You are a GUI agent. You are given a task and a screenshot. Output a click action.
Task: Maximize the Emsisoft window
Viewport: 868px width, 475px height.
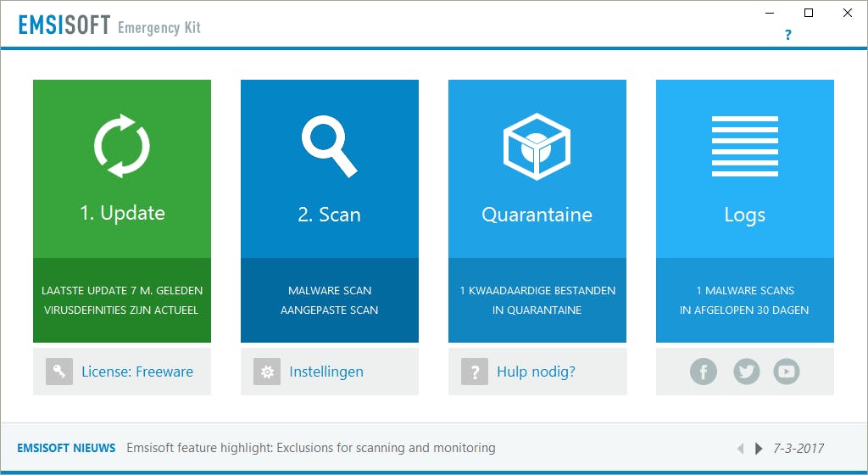click(x=809, y=13)
